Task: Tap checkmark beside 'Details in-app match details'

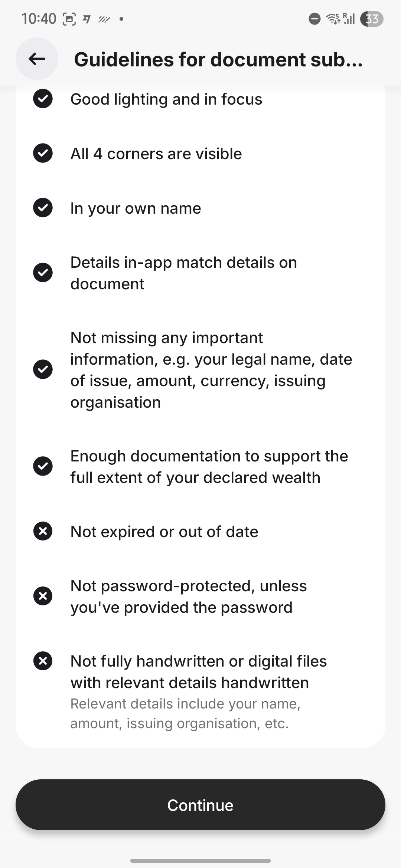Action: point(43,273)
